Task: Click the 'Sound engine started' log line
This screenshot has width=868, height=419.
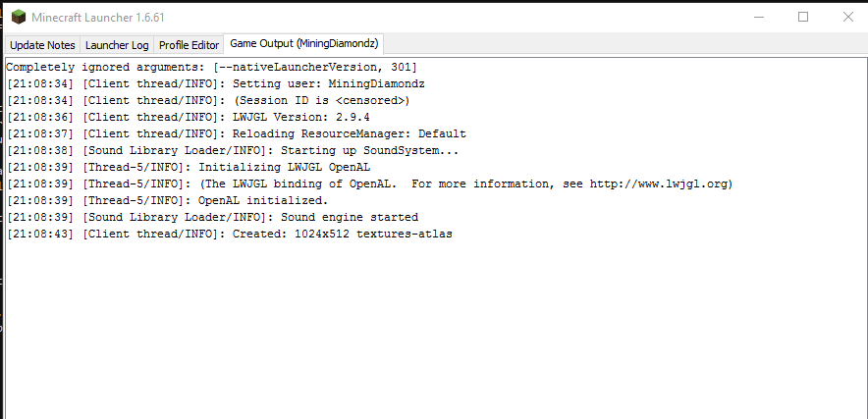Action: pyautogui.click(x=212, y=217)
